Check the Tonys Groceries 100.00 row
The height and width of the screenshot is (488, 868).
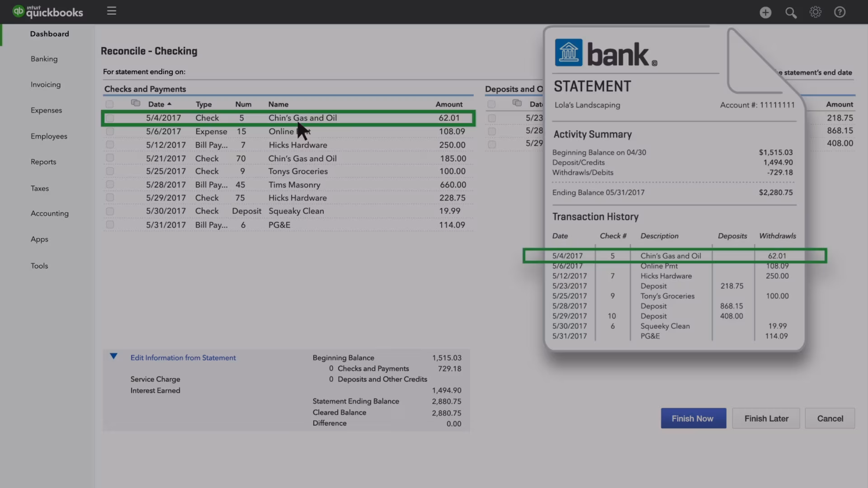pos(110,171)
